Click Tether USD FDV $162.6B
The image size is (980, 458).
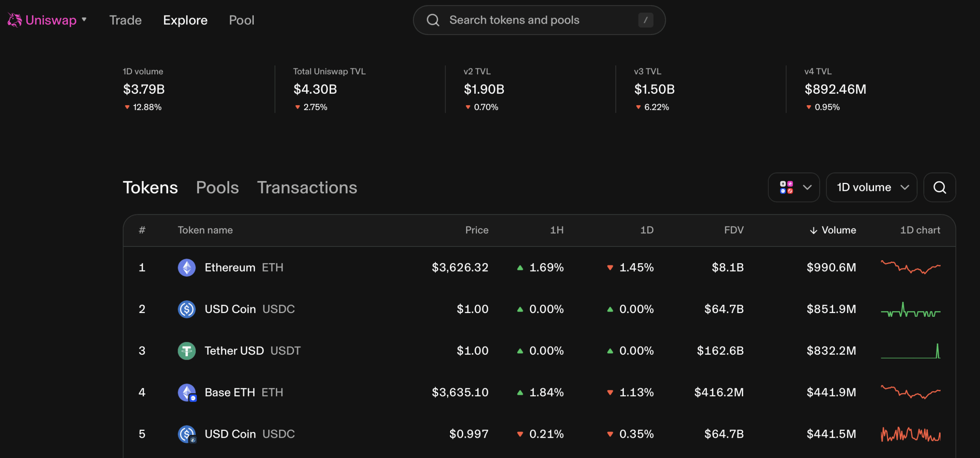coord(720,351)
